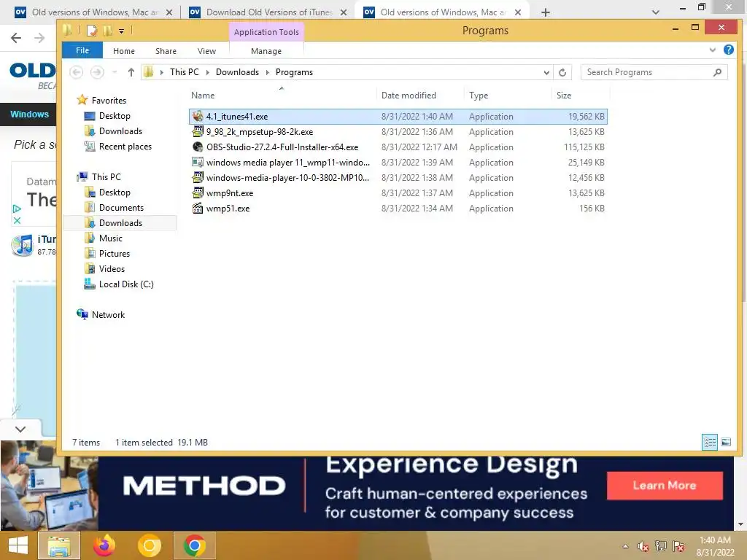Launch Chrome from the taskbar
Screen dimensions: 747x560
pyautogui.click(x=194, y=545)
